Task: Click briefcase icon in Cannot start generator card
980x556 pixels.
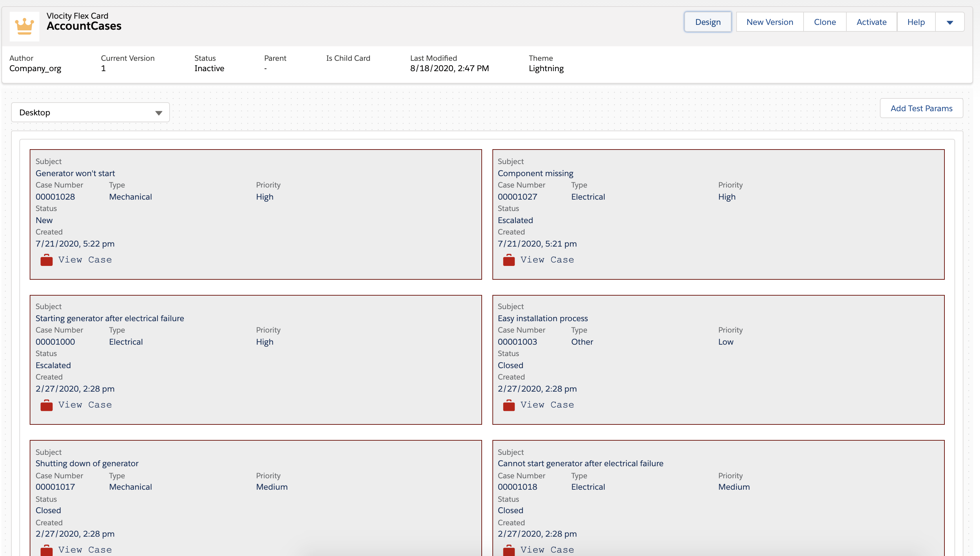Action: (509, 550)
